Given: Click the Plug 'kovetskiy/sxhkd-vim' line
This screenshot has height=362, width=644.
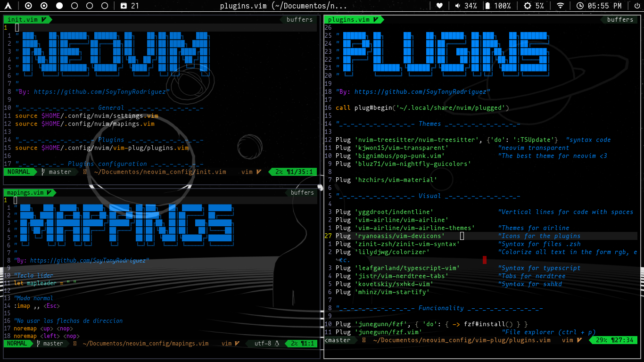Looking at the screenshot, I should (x=449, y=284).
